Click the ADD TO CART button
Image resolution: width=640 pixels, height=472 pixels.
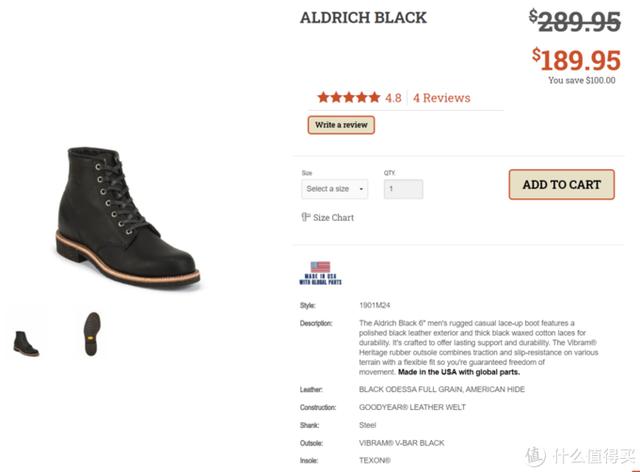point(561,184)
